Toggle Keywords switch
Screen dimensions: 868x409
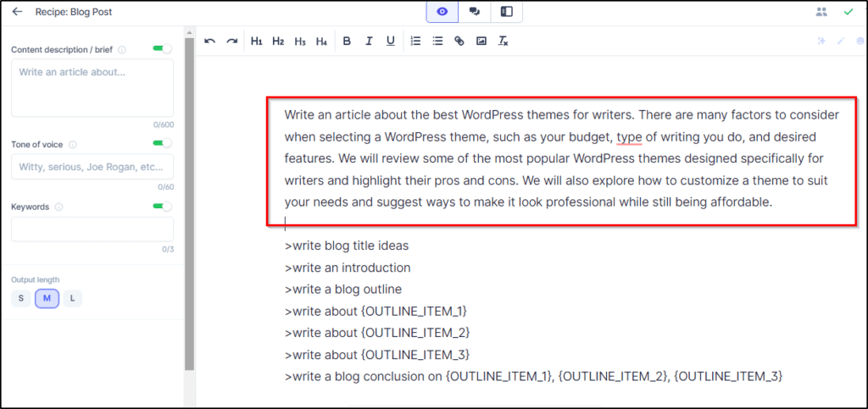click(162, 207)
